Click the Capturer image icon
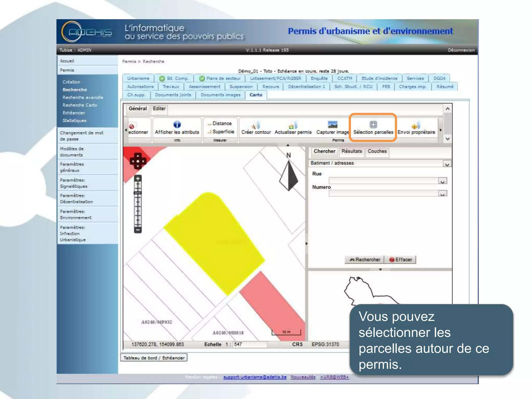The width and height of the screenshot is (532, 399). pos(332,125)
